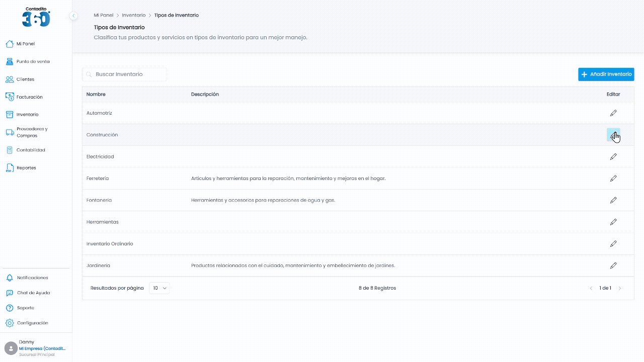Open the results per page dropdown
The image size is (644, 362).
pos(159,288)
